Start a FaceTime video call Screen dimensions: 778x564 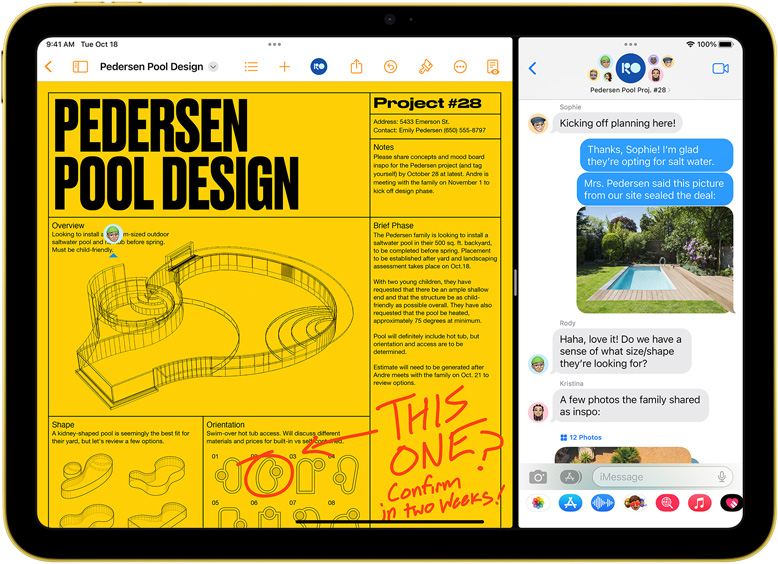[x=720, y=68]
